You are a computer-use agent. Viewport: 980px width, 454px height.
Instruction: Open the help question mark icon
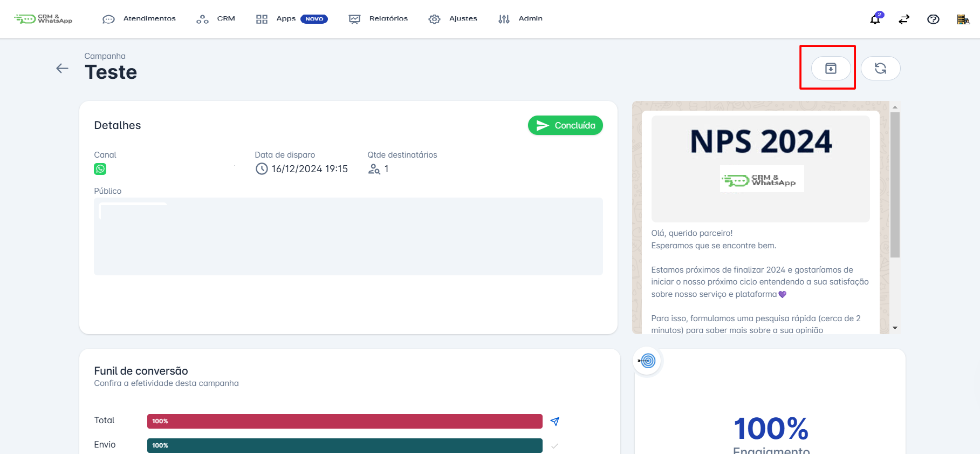(x=933, y=19)
